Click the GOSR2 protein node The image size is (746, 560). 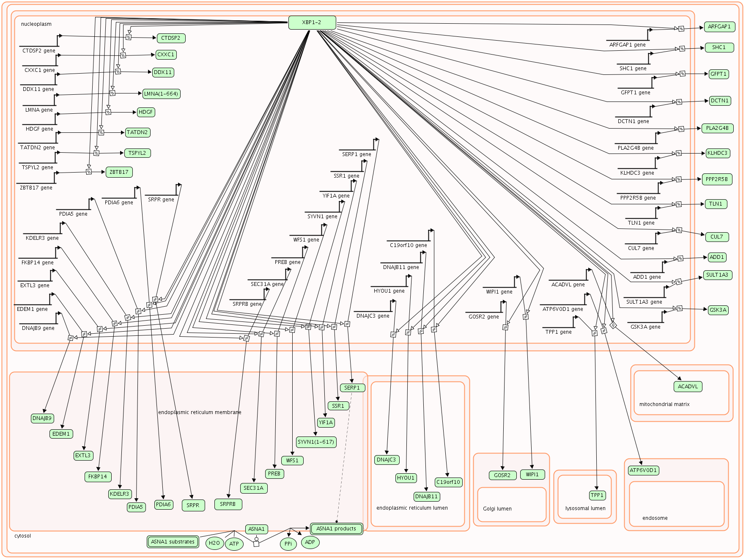tap(502, 475)
